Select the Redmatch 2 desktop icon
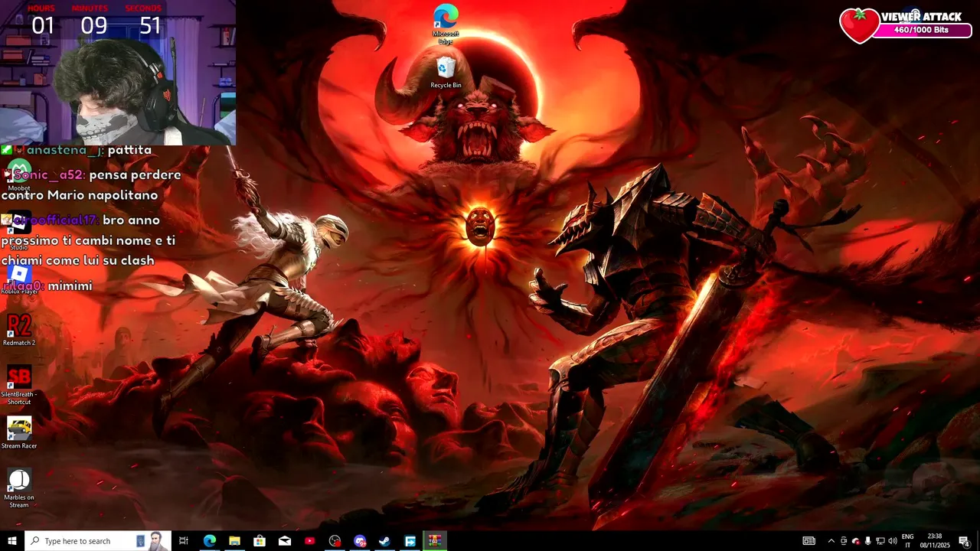Image resolution: width=980 pixels, height=551 pixels. pyautogui.click(x=19, y=330)
